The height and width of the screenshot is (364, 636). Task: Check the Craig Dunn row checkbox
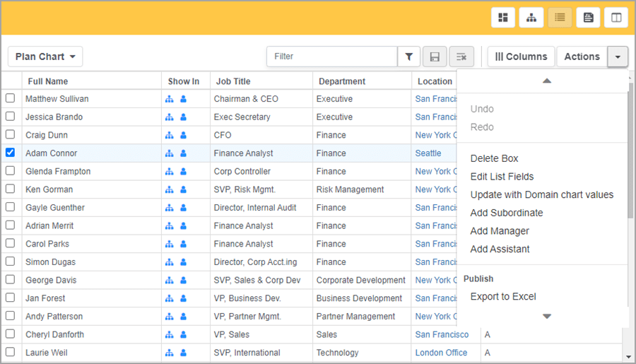pyautogui.click(x=10, y=134)
